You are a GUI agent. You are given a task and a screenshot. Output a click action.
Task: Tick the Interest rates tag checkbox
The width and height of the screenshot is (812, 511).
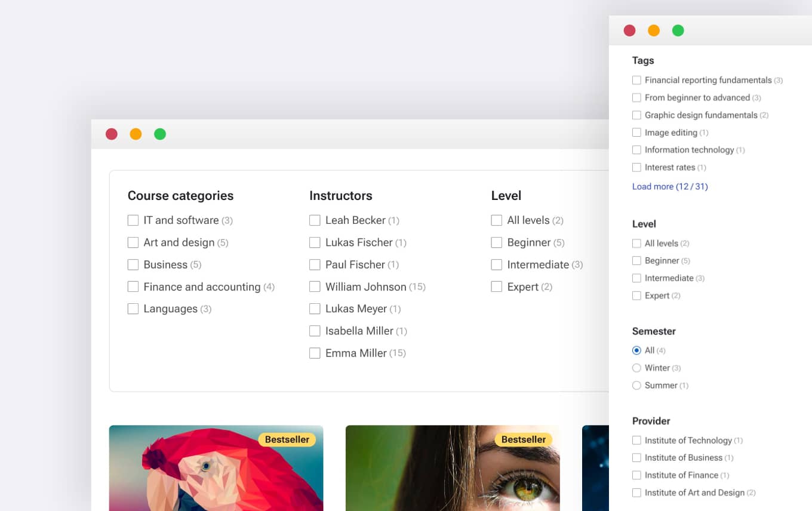(x=636, y=167)
